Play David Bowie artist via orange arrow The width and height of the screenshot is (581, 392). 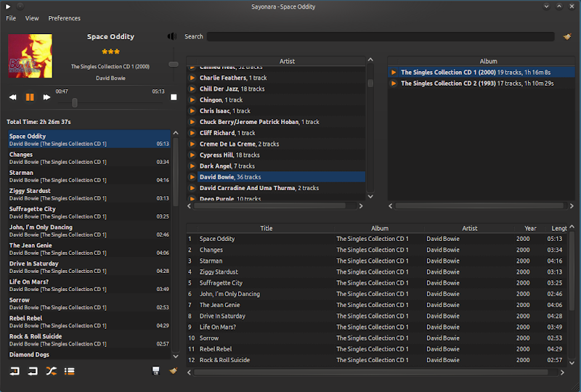[192, 177]
